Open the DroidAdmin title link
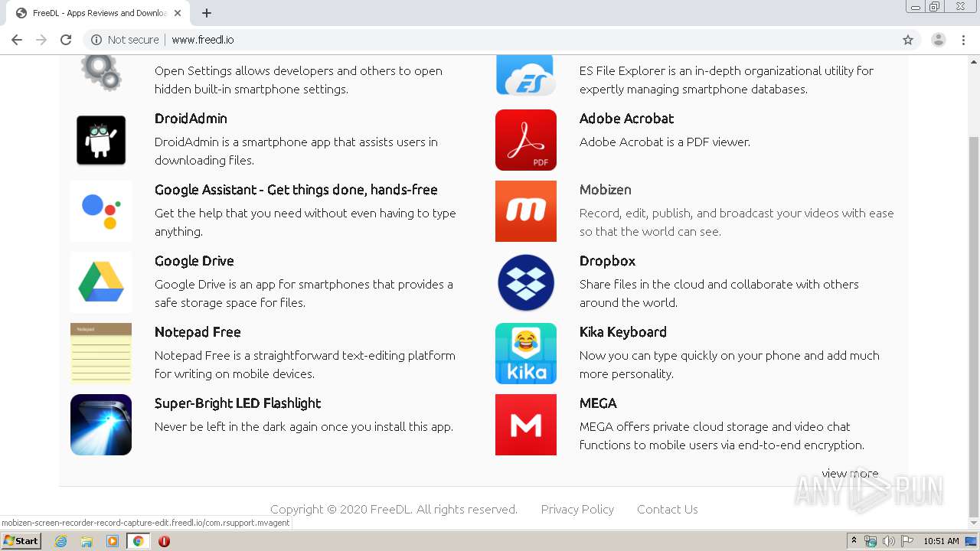 coord(191,119)
